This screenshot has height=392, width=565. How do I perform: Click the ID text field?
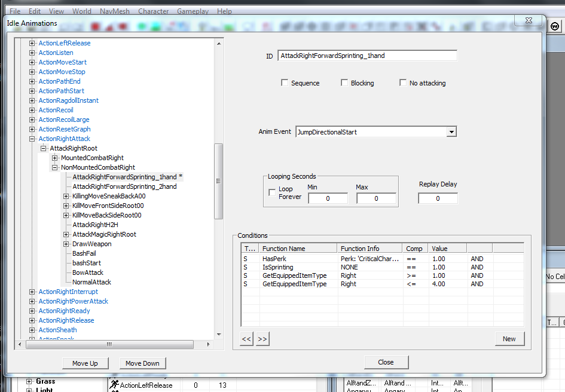367,56
